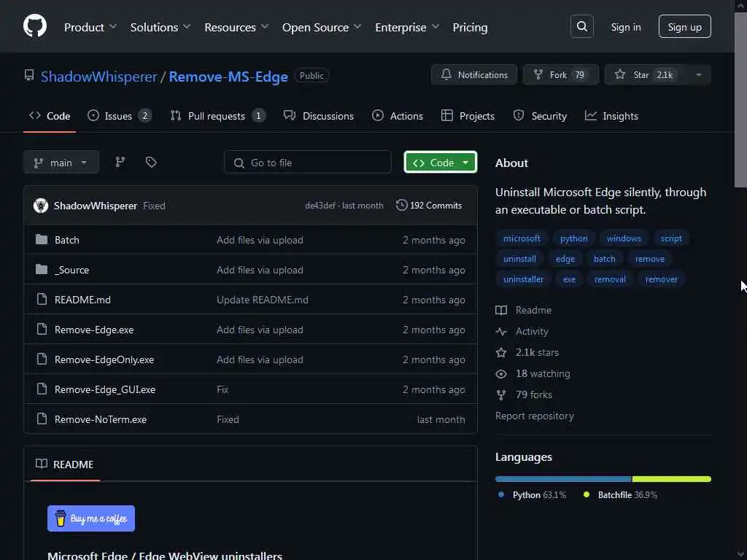
Task: Switch to the Issues tab
Action: point(120,116)
